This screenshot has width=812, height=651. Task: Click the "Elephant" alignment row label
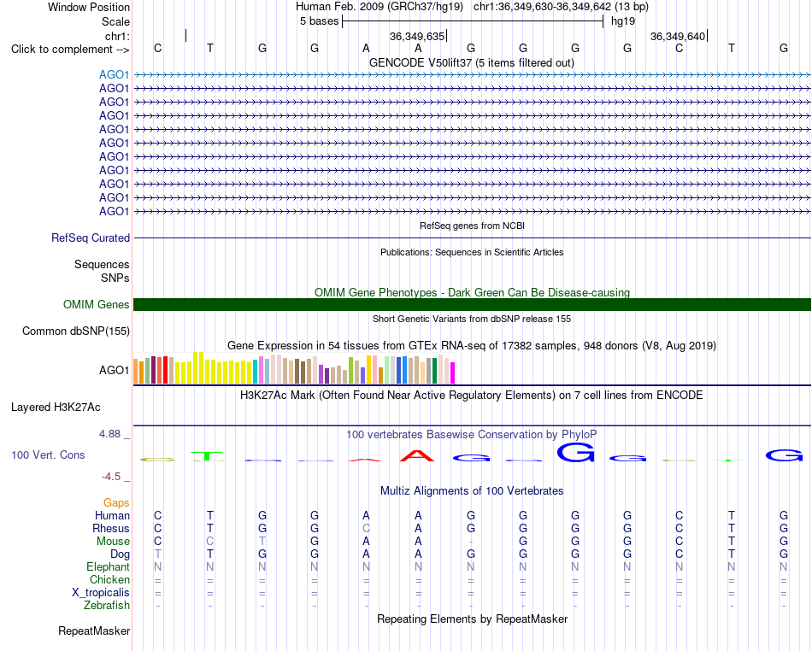point(108,567)
